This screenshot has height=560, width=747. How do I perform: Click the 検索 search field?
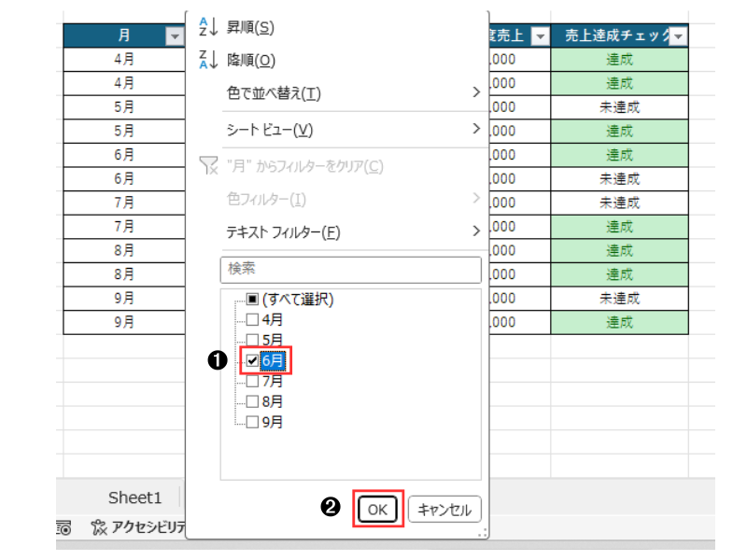tap(351, 270)
